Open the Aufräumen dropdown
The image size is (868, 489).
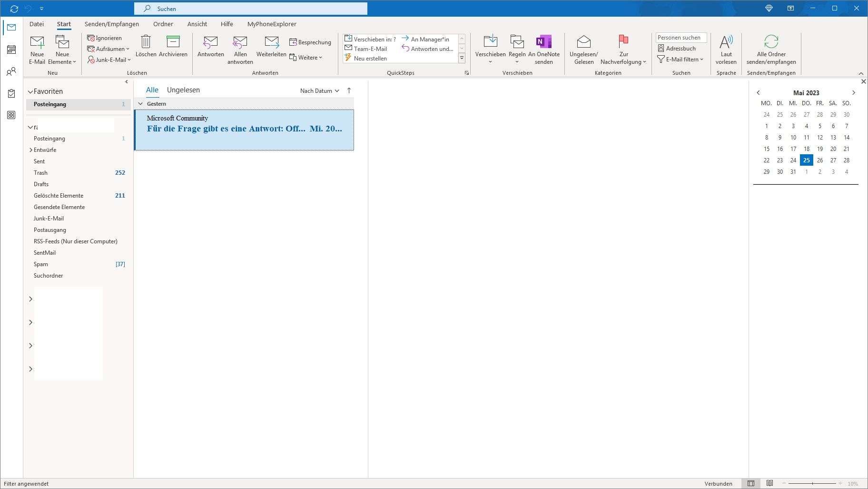108,49
